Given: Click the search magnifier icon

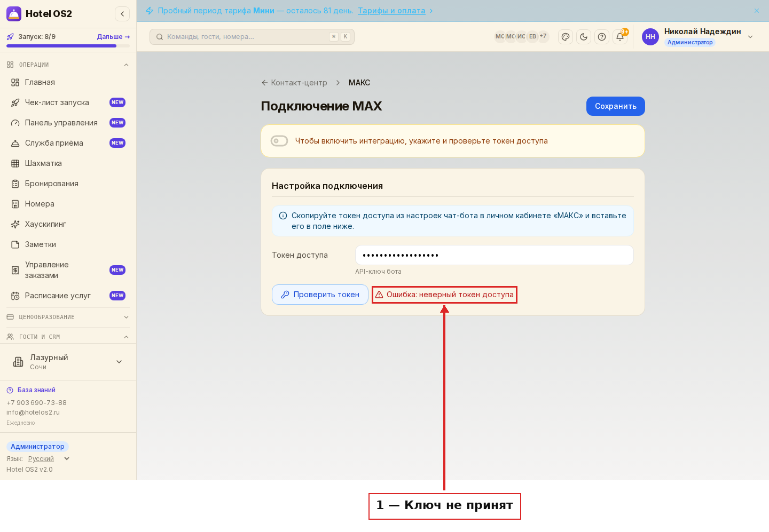Looking at the screenshot, I should click(x=160, y=37).
